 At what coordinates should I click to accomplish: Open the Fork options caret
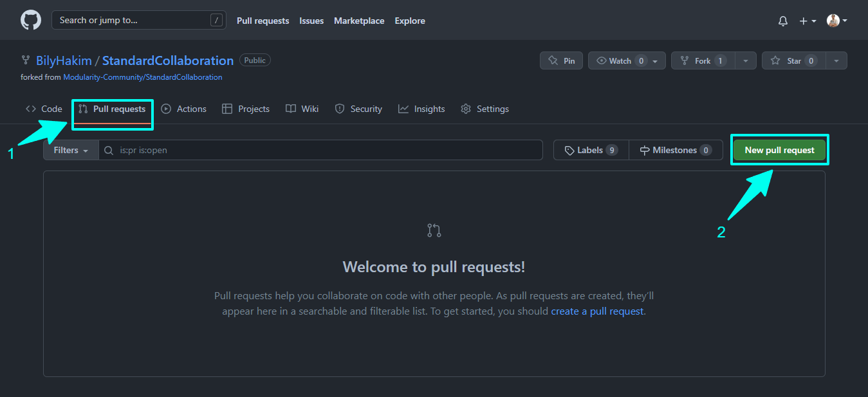point(745,60)
